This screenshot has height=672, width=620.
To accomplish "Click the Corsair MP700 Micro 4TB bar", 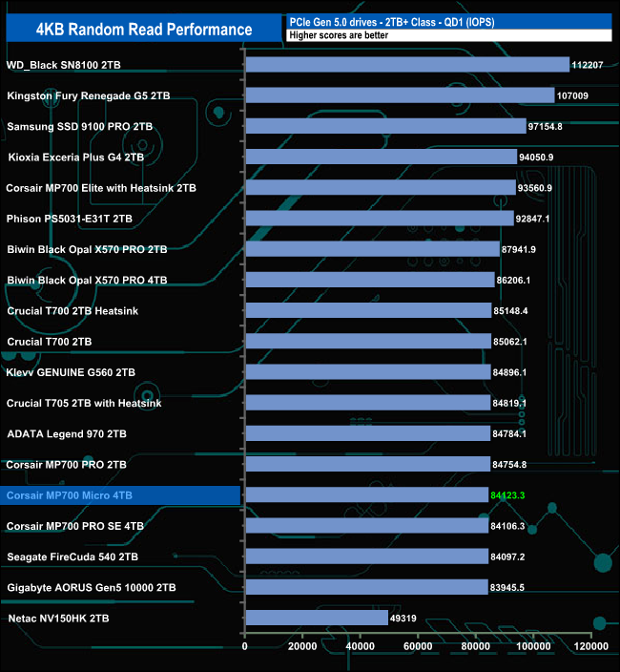I will click(367, 495).
